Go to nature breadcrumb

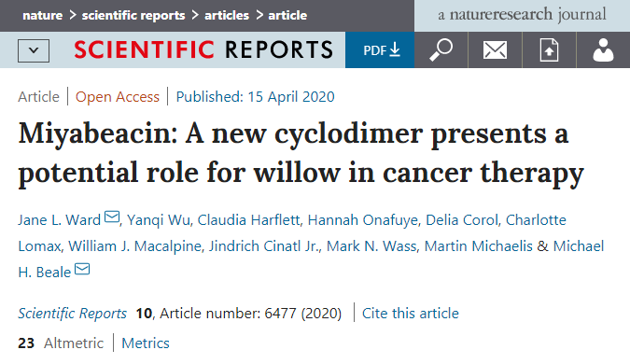tap(43, 15)
